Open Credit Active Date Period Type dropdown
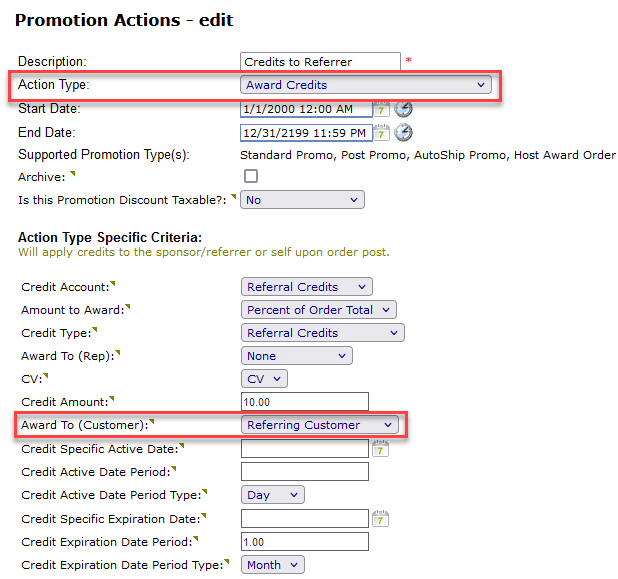The width and height of the screenshot is (618, 579). point(272,495)
